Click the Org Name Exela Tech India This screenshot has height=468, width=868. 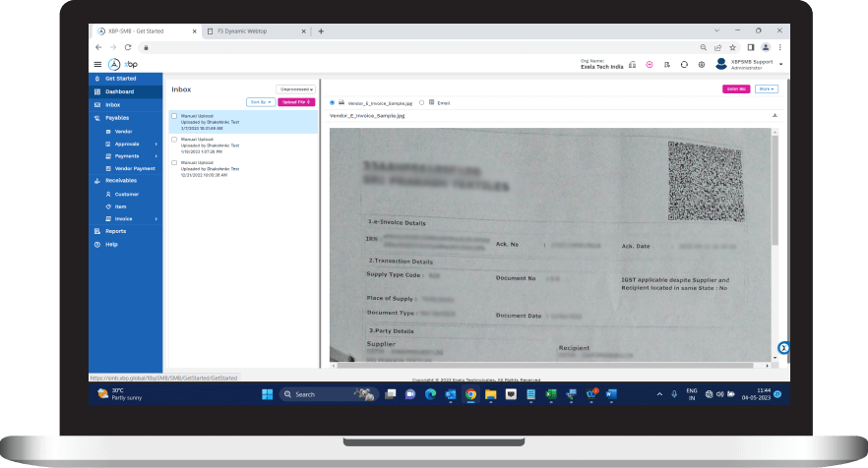(601, 64)
